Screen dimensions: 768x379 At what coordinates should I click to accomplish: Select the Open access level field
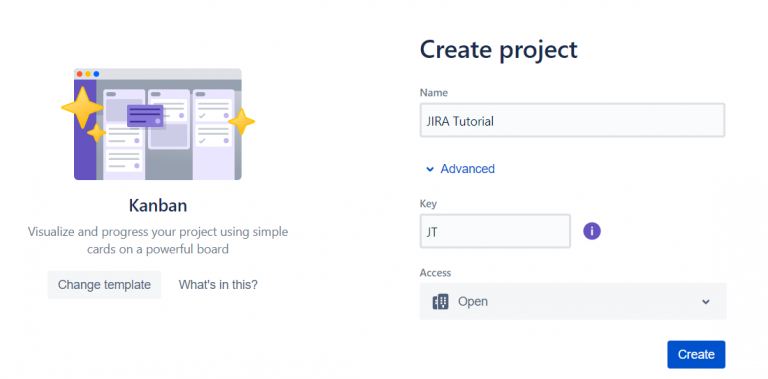573,301
